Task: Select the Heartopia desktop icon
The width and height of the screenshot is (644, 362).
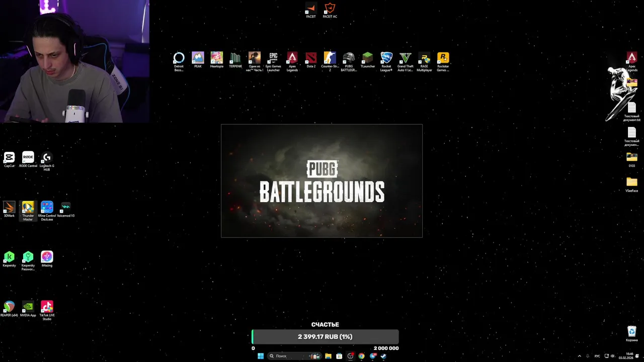Action: [217, 60]
